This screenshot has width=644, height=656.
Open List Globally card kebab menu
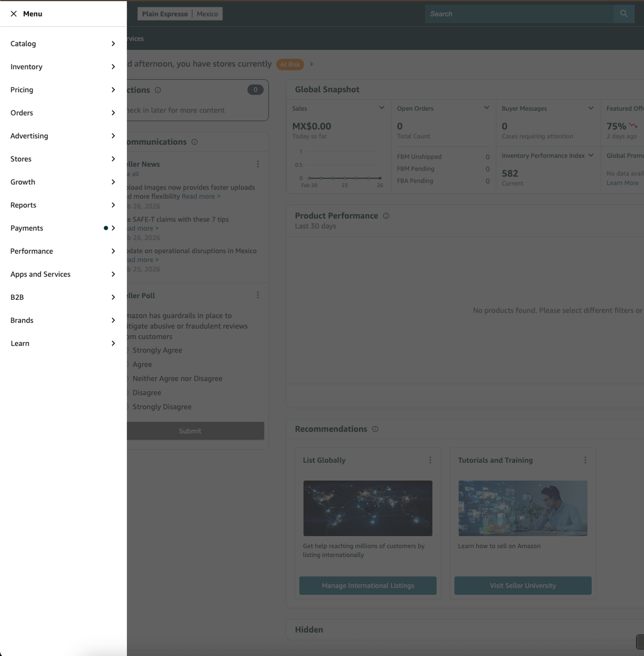click(x=430, y=460)
